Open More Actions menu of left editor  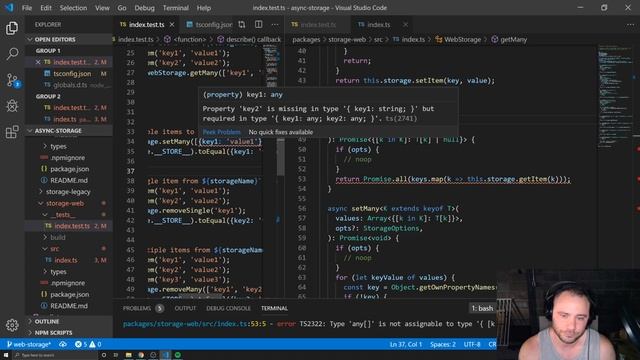click(x=275, y=24)
